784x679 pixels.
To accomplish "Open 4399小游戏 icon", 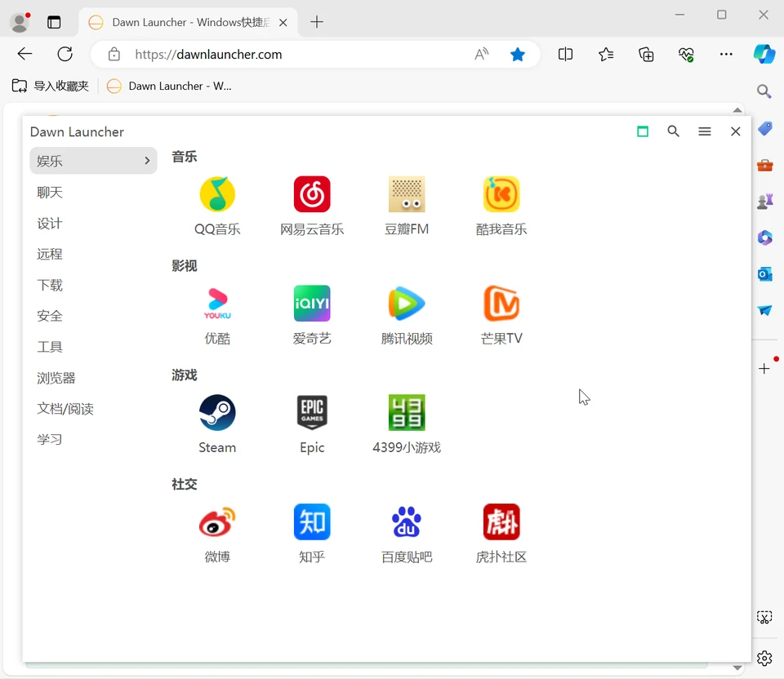I will (x=407, y=413).
